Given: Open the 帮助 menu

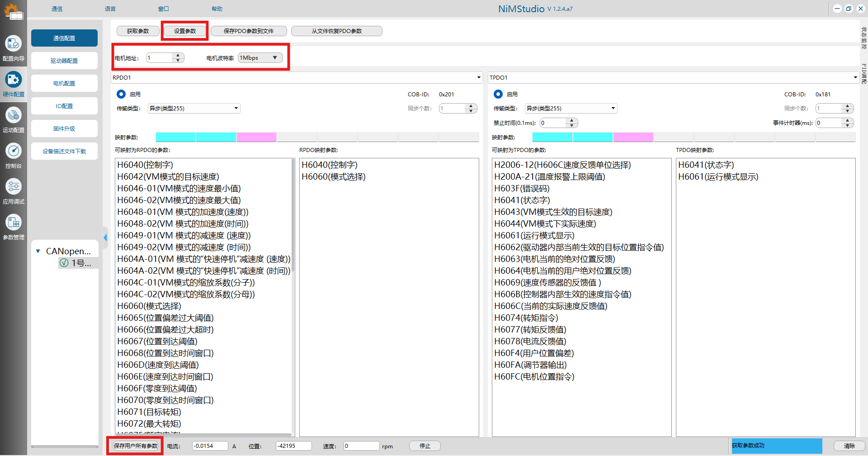Looking at the screenshot, I should [217, 9].
